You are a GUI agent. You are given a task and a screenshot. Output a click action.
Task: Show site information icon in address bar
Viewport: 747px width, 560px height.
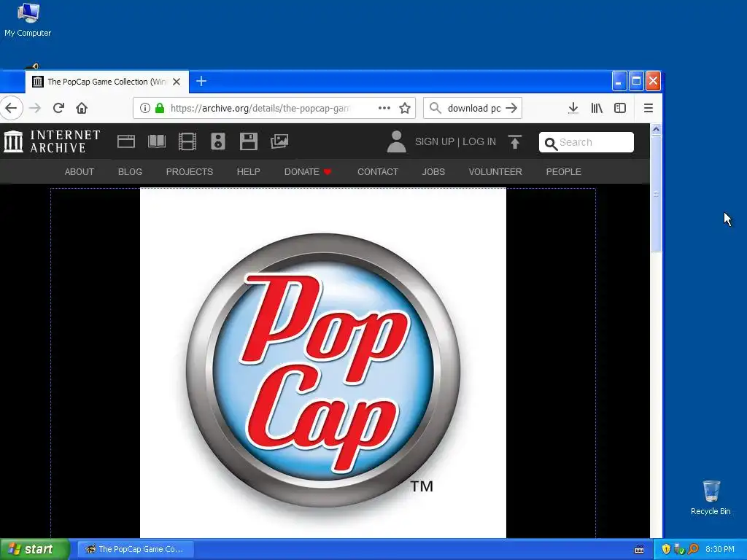point(145,108)
